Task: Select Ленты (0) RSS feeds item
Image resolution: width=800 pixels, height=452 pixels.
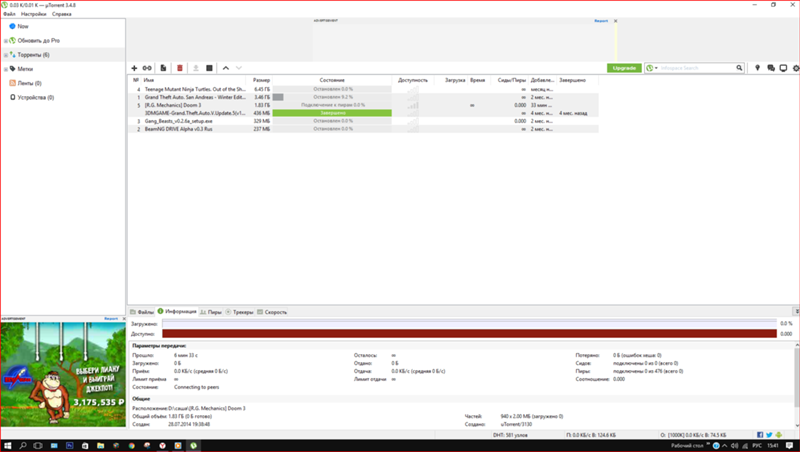Action: [x=30, y=83]
